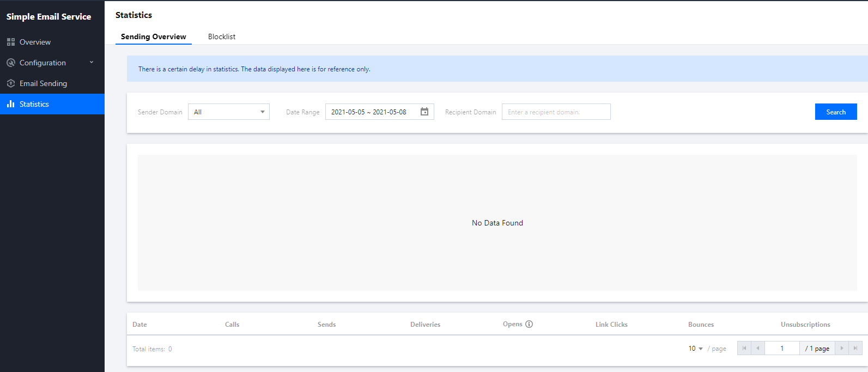Click the Bounces column header
The image size is (868, 372).
(701, 324)
